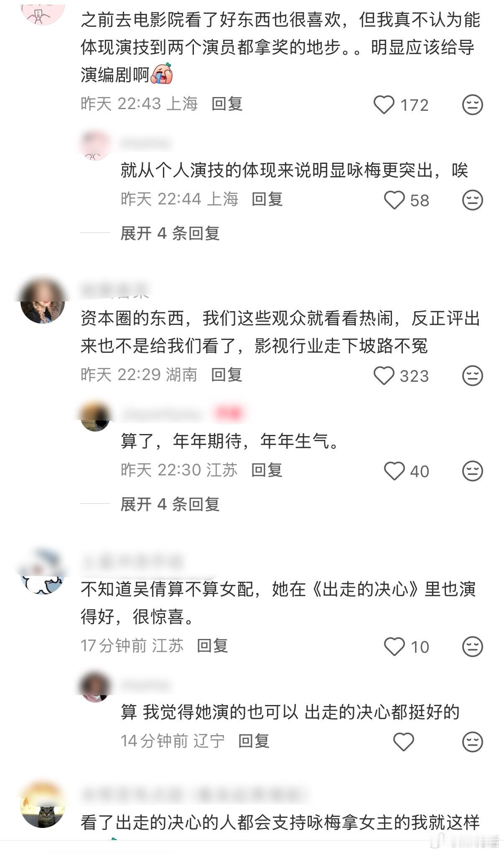504x853 pixels.
Task: Dislike the comment about 出走的决心 from Jiangsu
Action: 472,647
